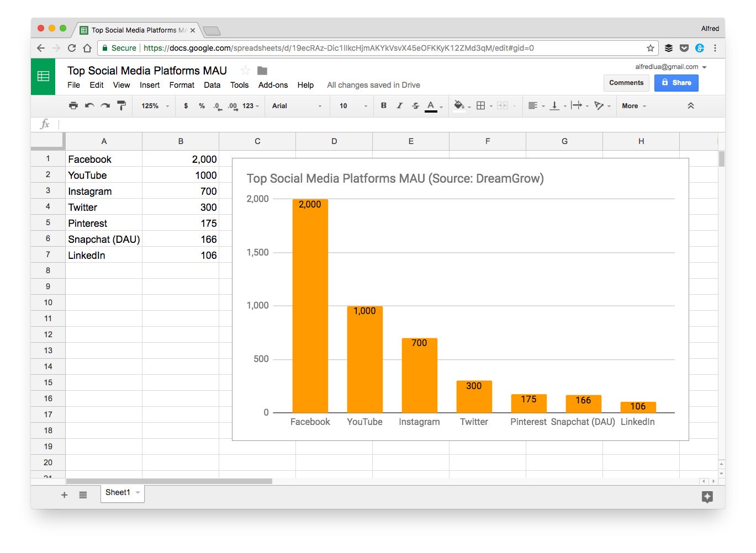Viewport: 756px width, 553px height.
Task: Select the orange Facebook bar in the chart
Action: (x=310, y=306)
